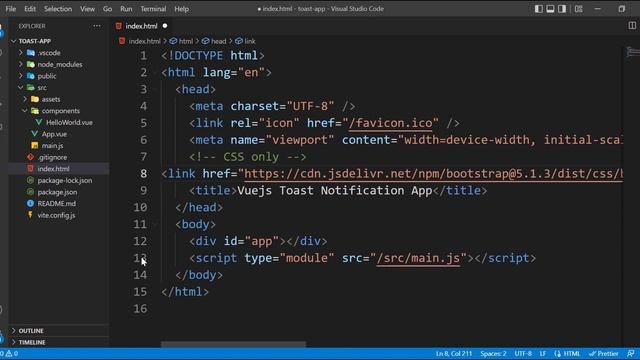The height and width of the screenshot is (360, 640).
Task: Follow the jsdelivr bootstrap CDN link
Action: click(x=433, y=174)
